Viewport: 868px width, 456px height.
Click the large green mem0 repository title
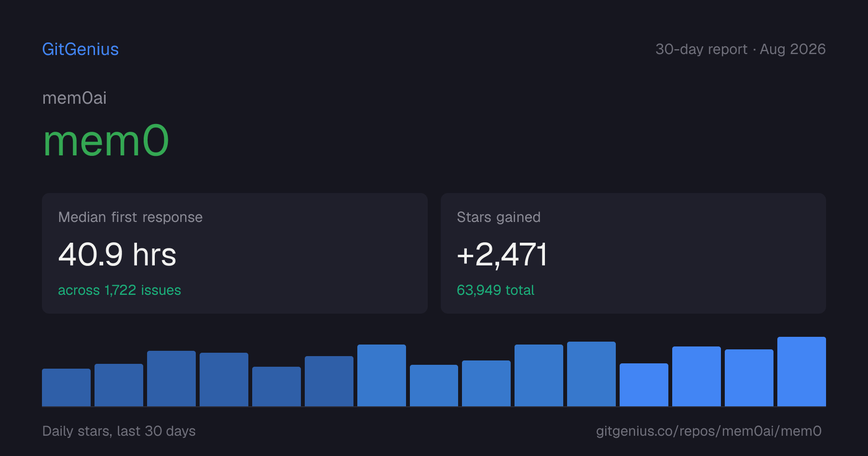click(x=106, y=141)
